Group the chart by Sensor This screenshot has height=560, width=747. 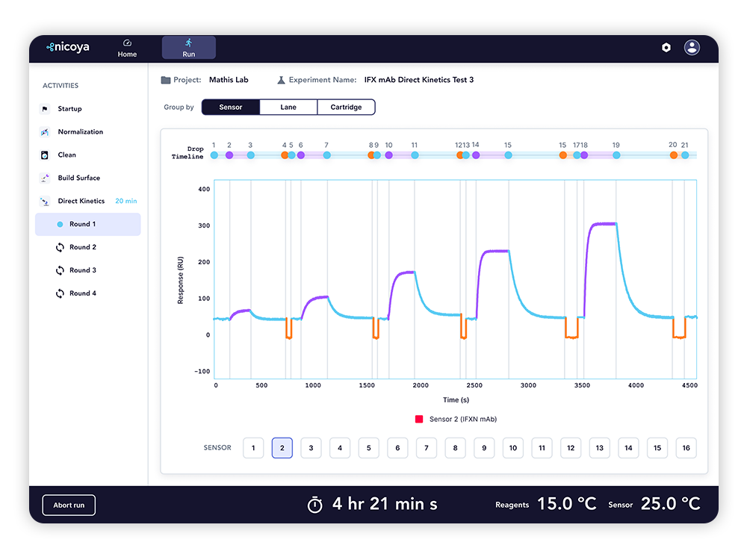pos(231,108)
